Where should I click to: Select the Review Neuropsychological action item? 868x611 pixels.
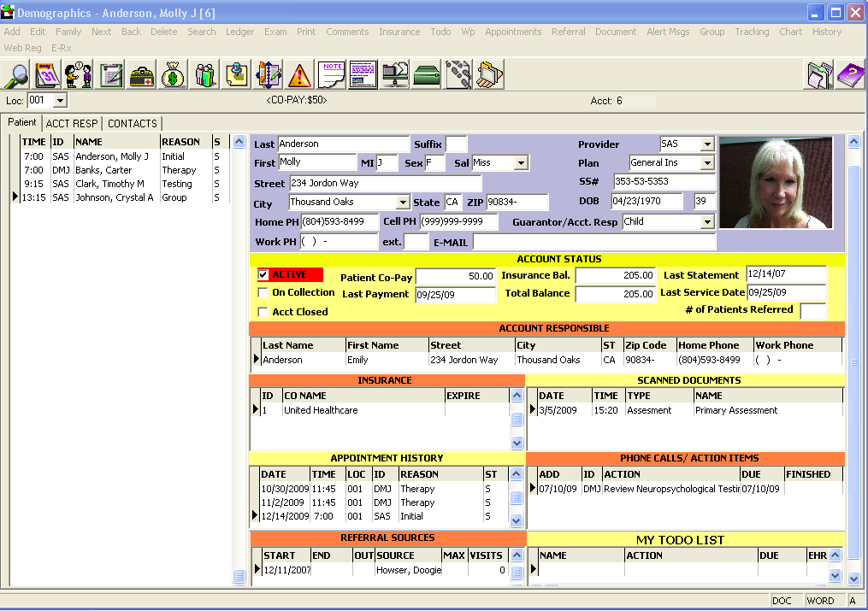point(689,489)
